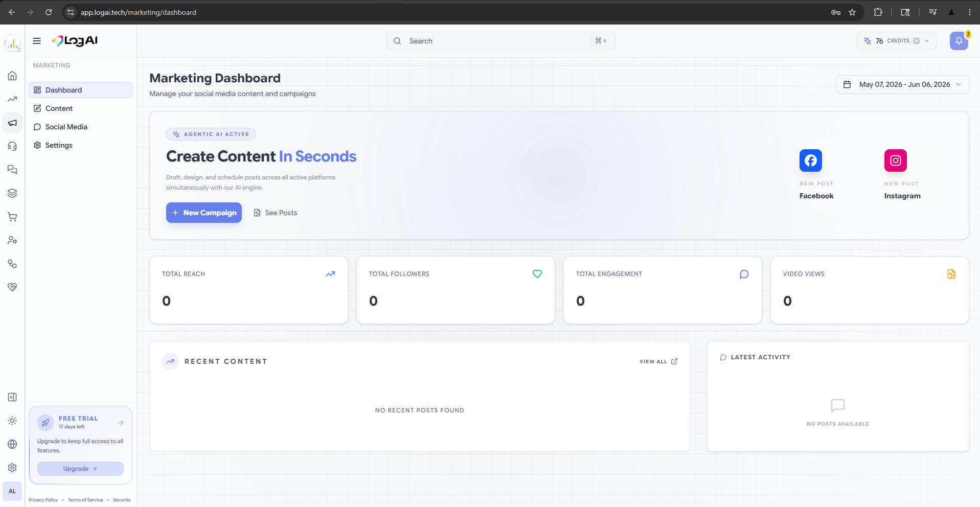Screen dimensions: 980x507
Task: Bookmark the page with star icon
Action: [x=852, y=12]
